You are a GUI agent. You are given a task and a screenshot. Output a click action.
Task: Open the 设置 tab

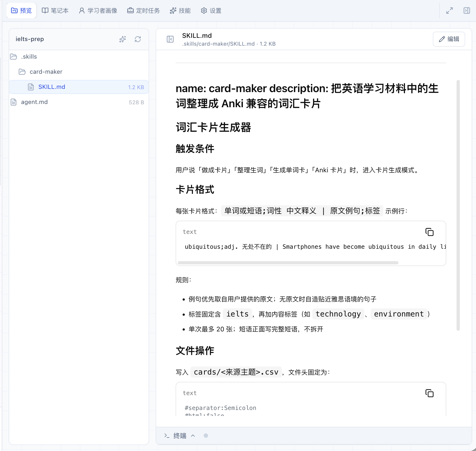(x=211, y=11)
